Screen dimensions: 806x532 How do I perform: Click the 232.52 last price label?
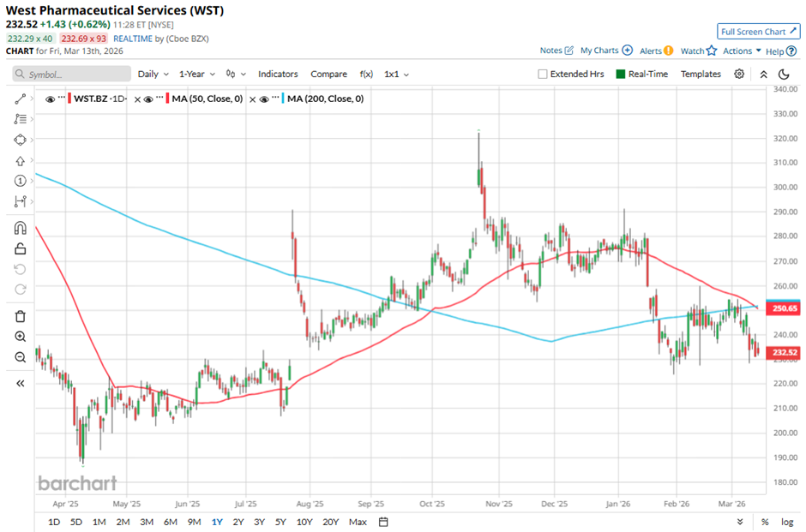784,352
